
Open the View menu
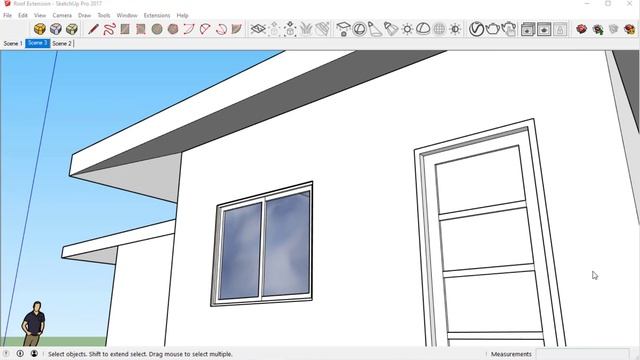(x=40, y=15)
